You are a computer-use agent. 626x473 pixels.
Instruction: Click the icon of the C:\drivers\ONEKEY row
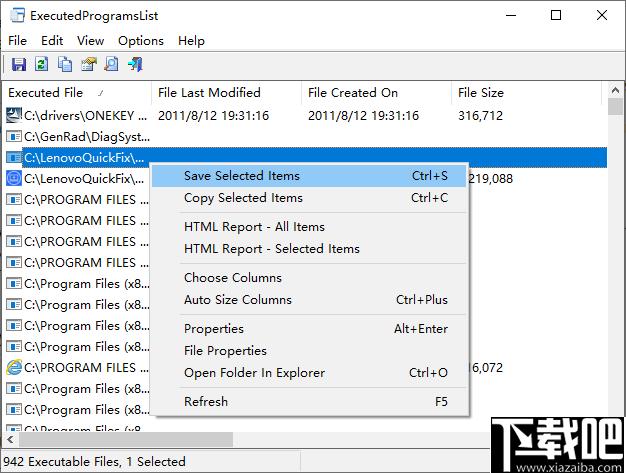click(14, 115)
